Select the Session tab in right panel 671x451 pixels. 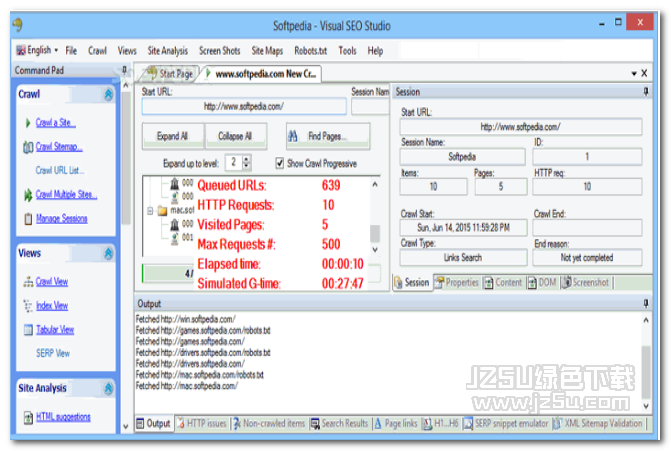[413, 282]
